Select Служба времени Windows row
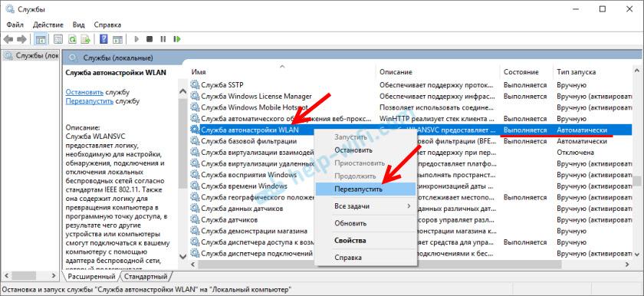The height and width of the screenshot is (296, 644). pos(411,186)
